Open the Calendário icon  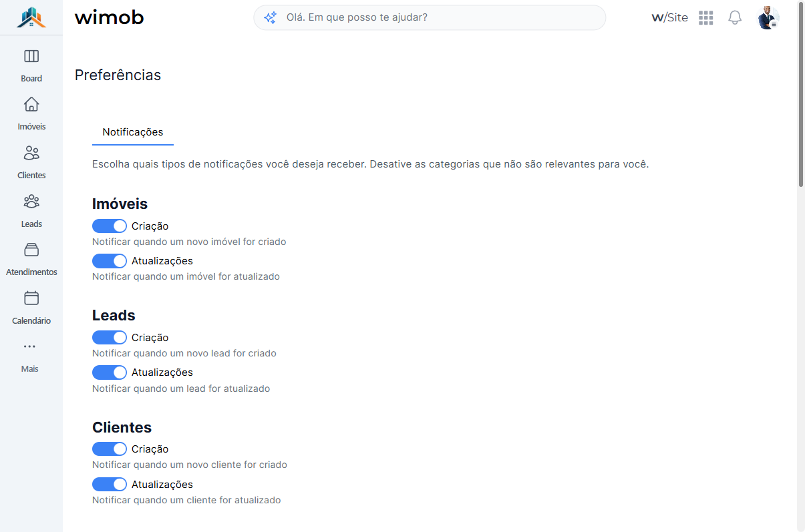click(31, 298)
